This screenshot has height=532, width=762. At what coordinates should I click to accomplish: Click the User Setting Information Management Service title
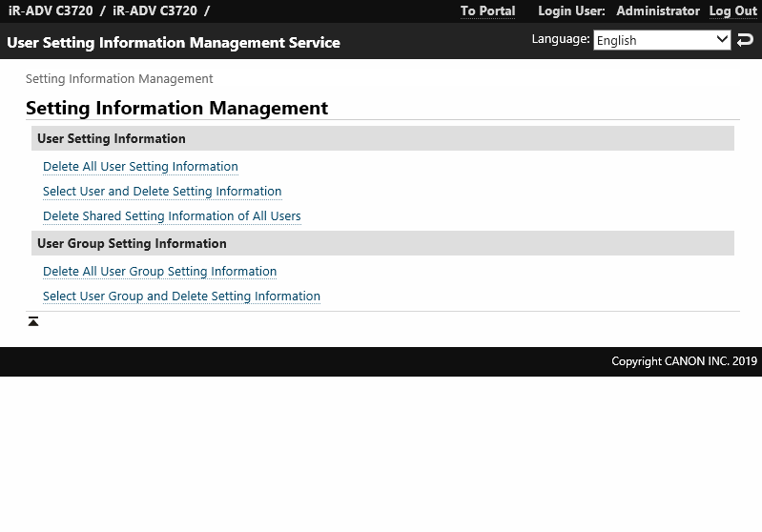(174, 43)
